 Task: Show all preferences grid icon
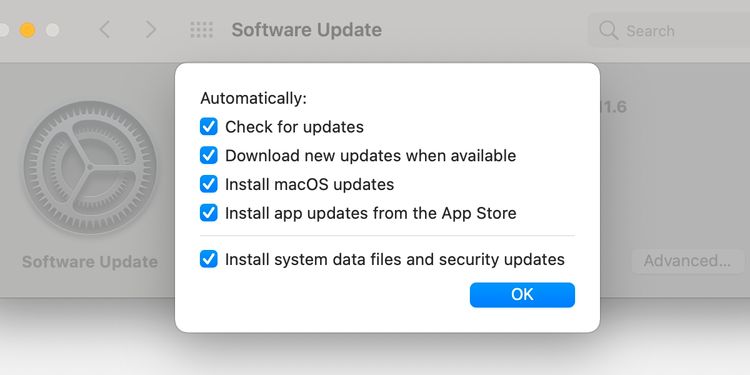tap(201, 30)
